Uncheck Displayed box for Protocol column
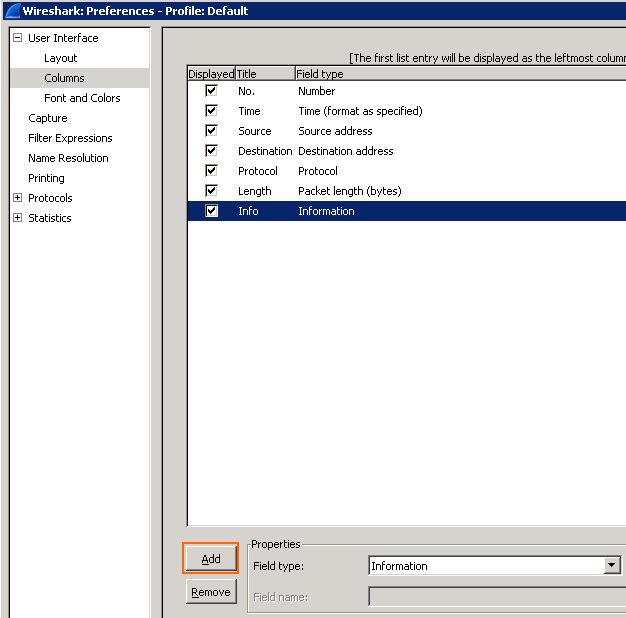626x618 pixels. click(x=211, y=170)
